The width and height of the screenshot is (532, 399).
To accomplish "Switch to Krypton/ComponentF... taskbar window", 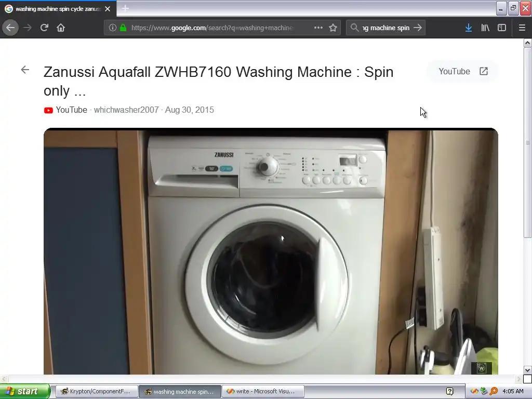I will 97,391.
